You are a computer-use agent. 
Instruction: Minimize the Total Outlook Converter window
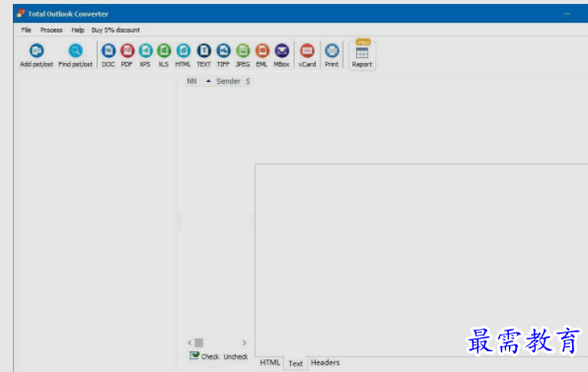(x=567, y=14)
